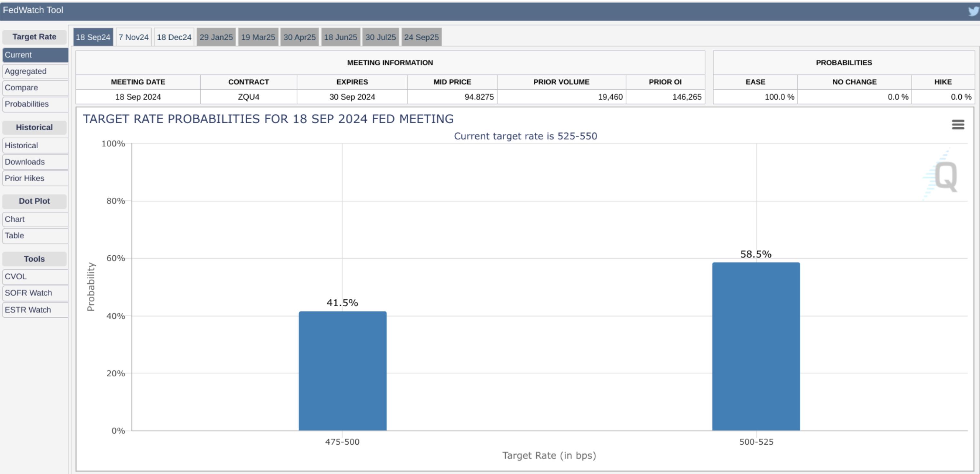The height and width of the screenshot is (474, 980).
Task: Open the 30 Jul25 meeting tab
Action: pos(381,37)
